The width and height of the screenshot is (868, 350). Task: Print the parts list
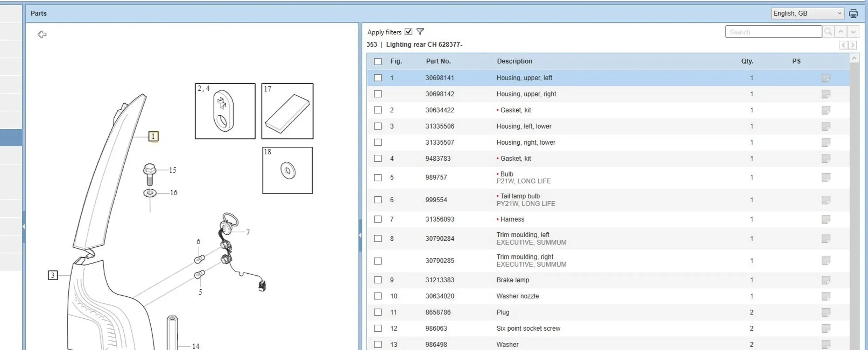click(x=853, y=14)
